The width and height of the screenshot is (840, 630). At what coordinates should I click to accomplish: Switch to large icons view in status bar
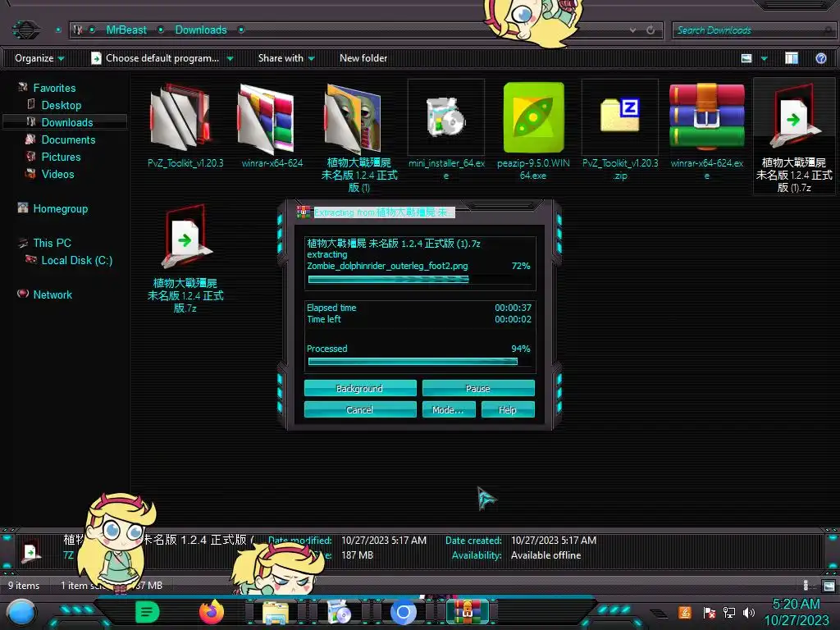829,586
